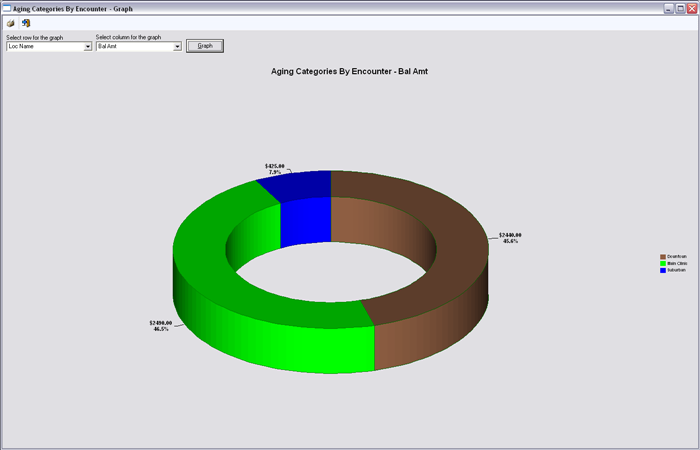The image size is (700, 450).
Task: Click the Suburban legend text
Action: 676,270
